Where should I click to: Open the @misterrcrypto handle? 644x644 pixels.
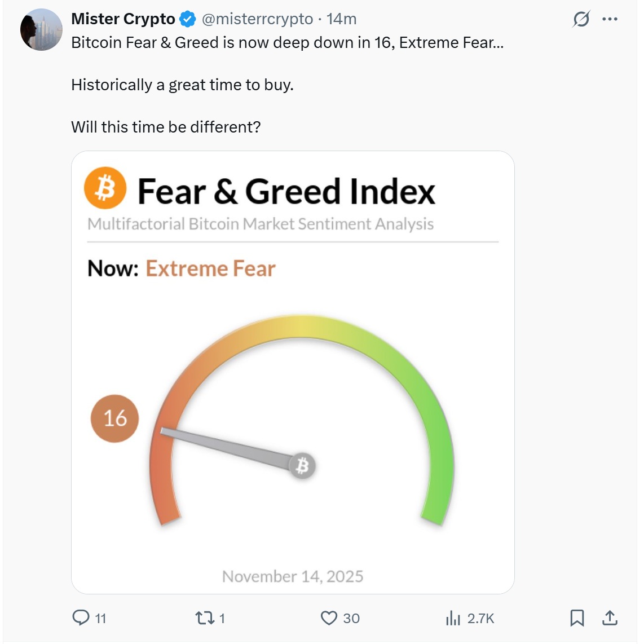coord(257,19)
